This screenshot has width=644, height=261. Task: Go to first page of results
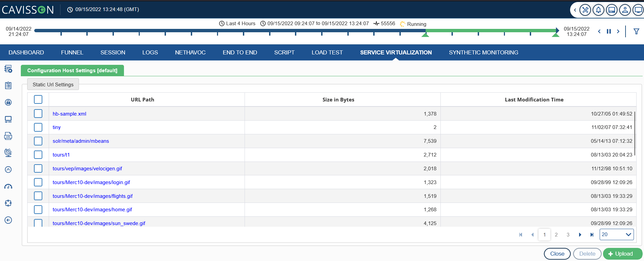coord(521,235)
